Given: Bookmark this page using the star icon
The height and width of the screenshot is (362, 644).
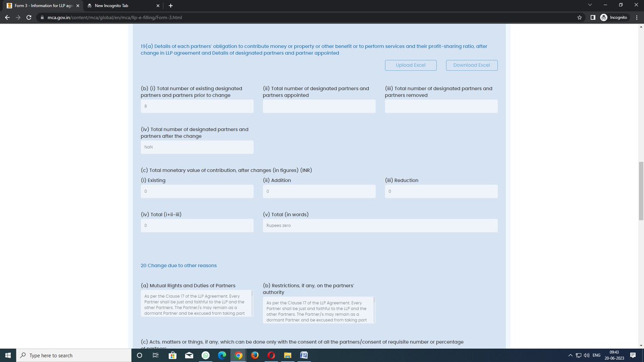Looking at the screenshot, I should pos(579,17).
